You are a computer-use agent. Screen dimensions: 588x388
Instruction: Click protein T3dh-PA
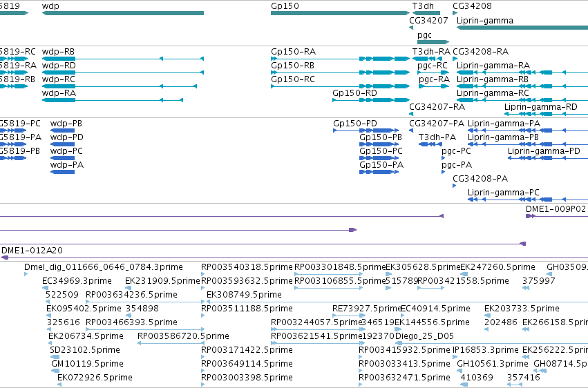point(437,137)
